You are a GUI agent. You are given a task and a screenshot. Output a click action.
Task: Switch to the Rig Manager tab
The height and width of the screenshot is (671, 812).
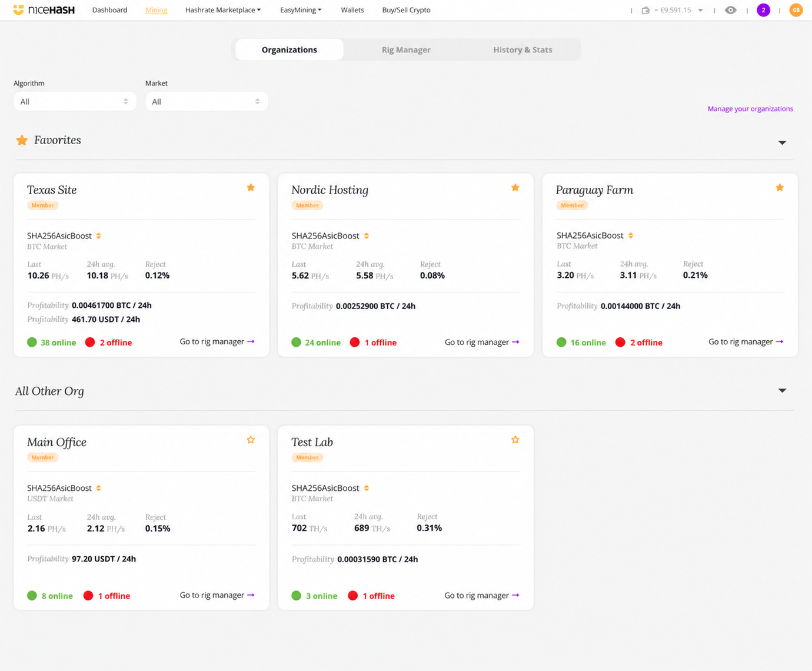pyautogui.click(x=406, y=49)
